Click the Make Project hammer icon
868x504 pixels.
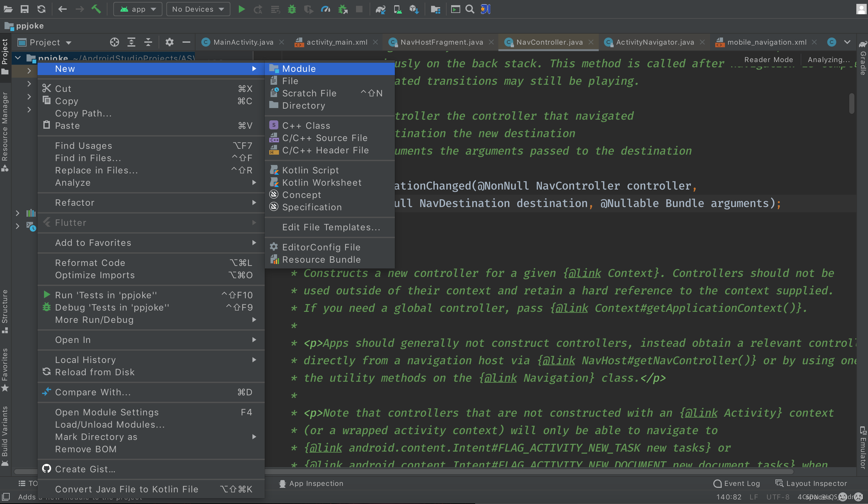point(96,9)
